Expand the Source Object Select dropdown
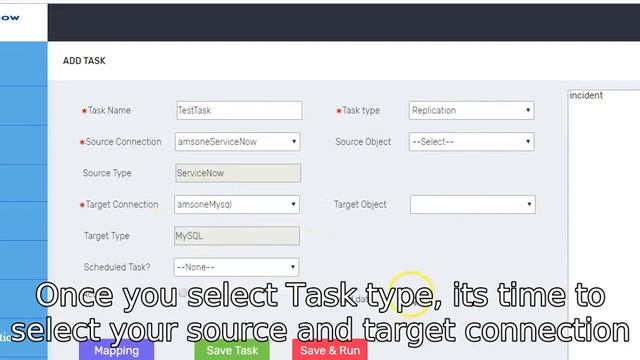640x360 pixels. [471, 142]
